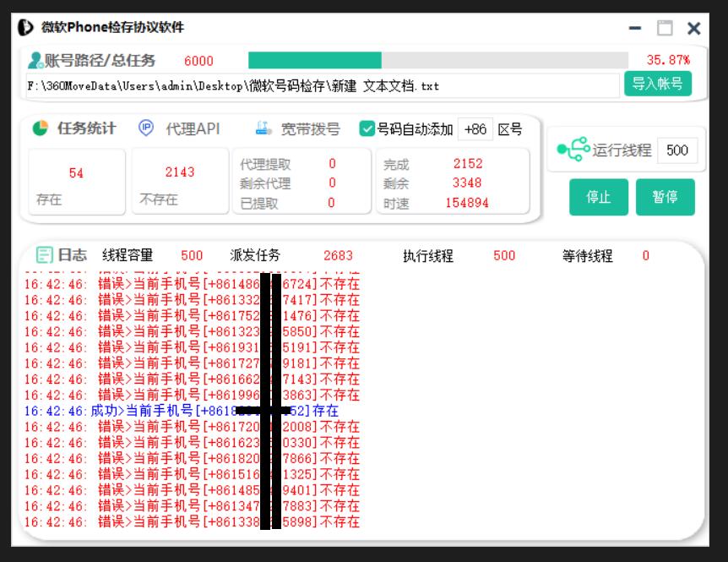Click the 时速 value 154894
Viewport: 728px width, 562px height.
(466, 203)
